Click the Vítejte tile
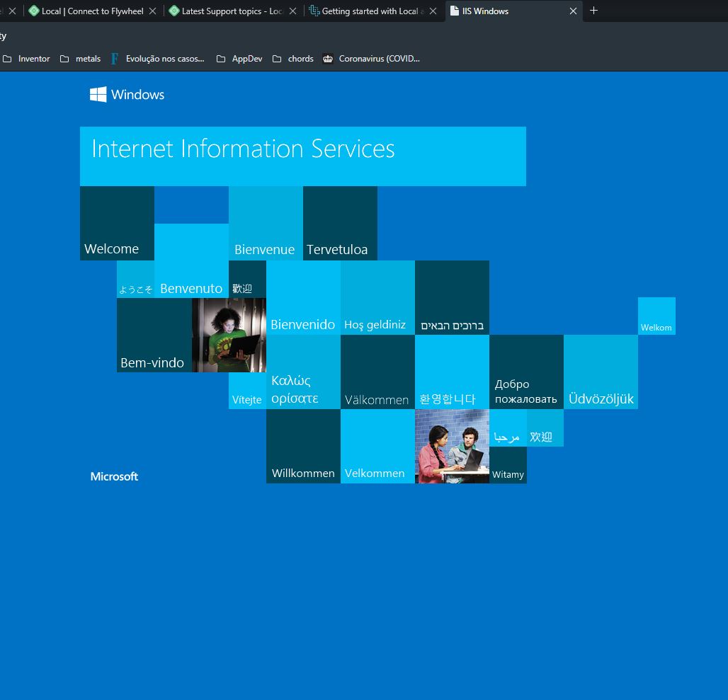The height and width of the screenshot is (700, 728). coord(247,391)
